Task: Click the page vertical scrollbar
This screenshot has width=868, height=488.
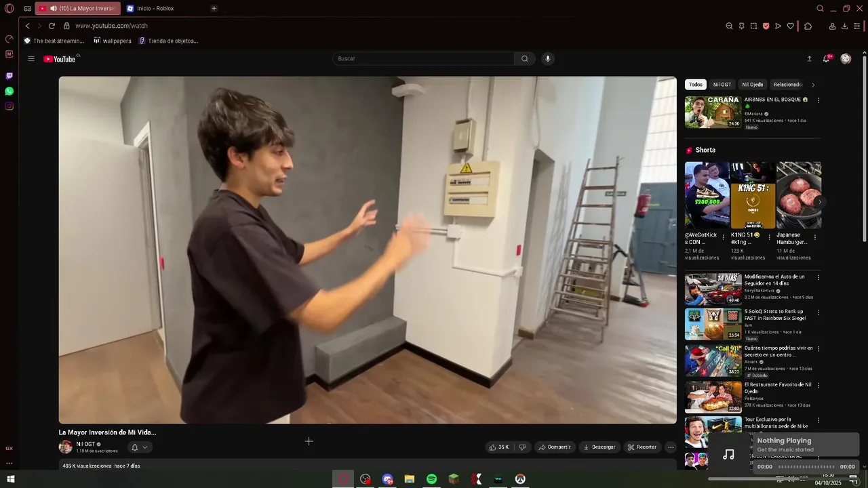Action: point(865,149)
